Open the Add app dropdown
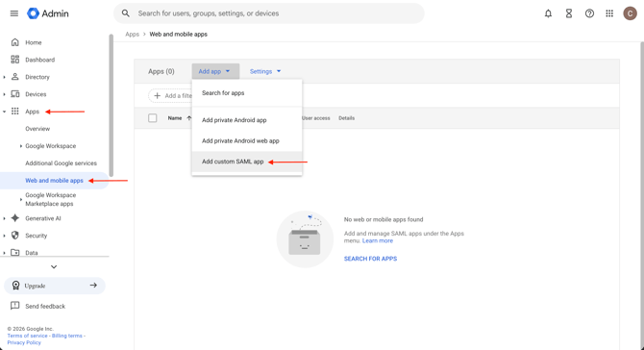The width and height of the screenshot is (644, 350). pyautogui.click(x=215, y=71)
